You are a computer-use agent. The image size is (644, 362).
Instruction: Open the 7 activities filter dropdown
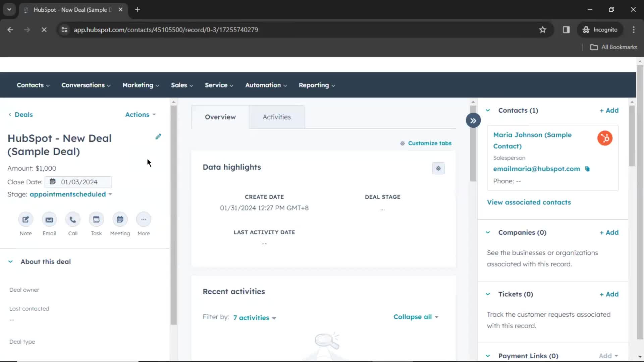[255, 317]
